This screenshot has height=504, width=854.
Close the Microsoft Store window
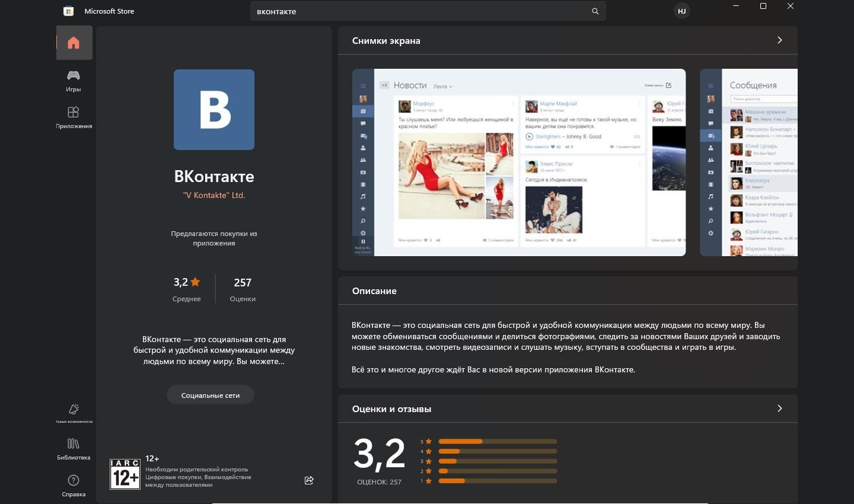[791, 6]
